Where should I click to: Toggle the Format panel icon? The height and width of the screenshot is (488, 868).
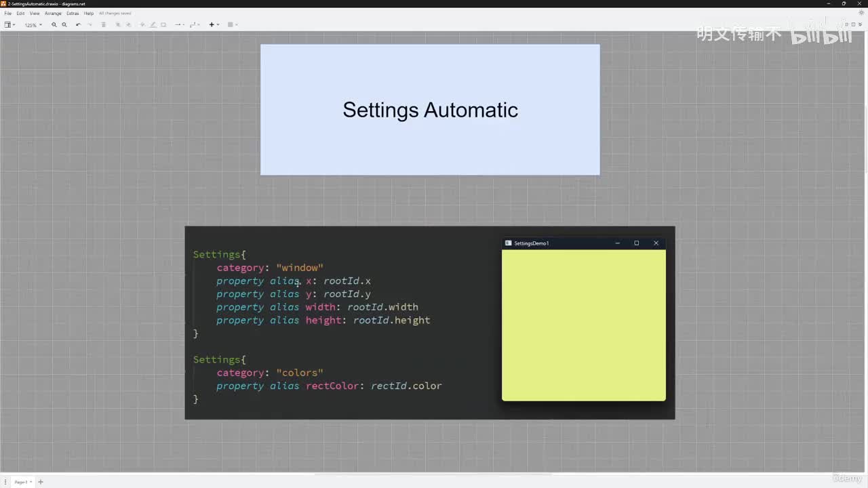(853, 24)
